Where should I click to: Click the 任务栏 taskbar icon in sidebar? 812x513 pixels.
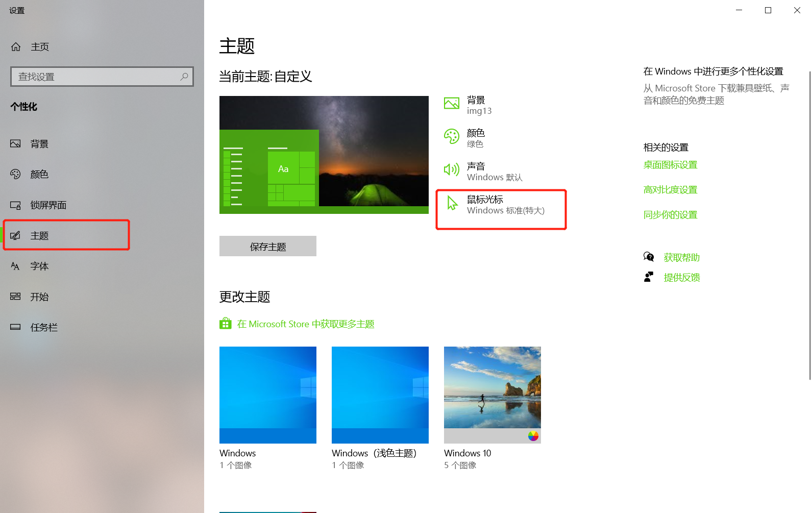[15, 327]
